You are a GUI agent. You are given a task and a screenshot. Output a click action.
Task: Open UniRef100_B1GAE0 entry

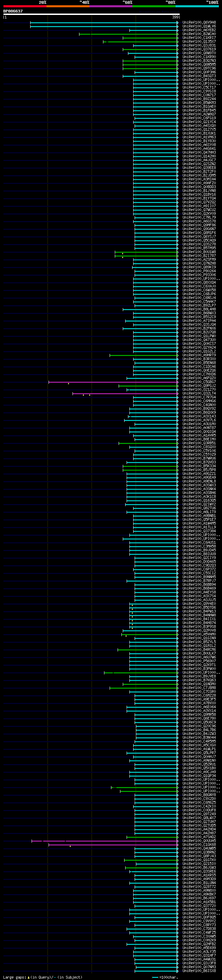[199, 106]
